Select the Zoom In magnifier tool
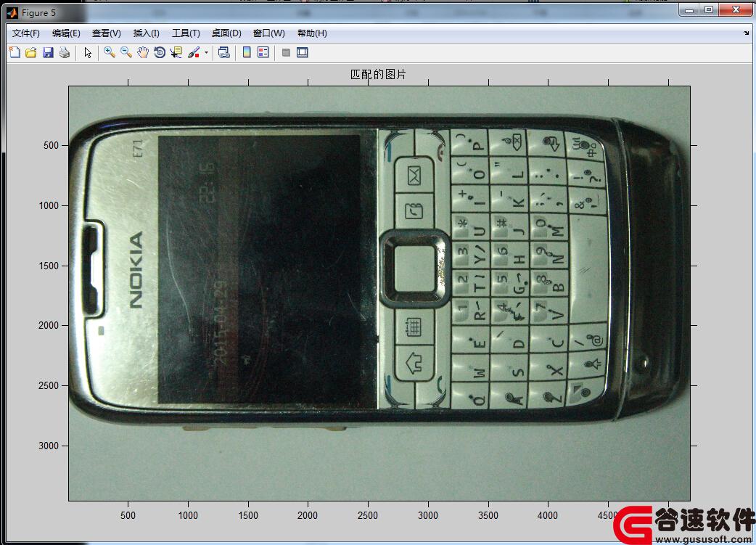The image size is (756, 545). tap(110, 52)
